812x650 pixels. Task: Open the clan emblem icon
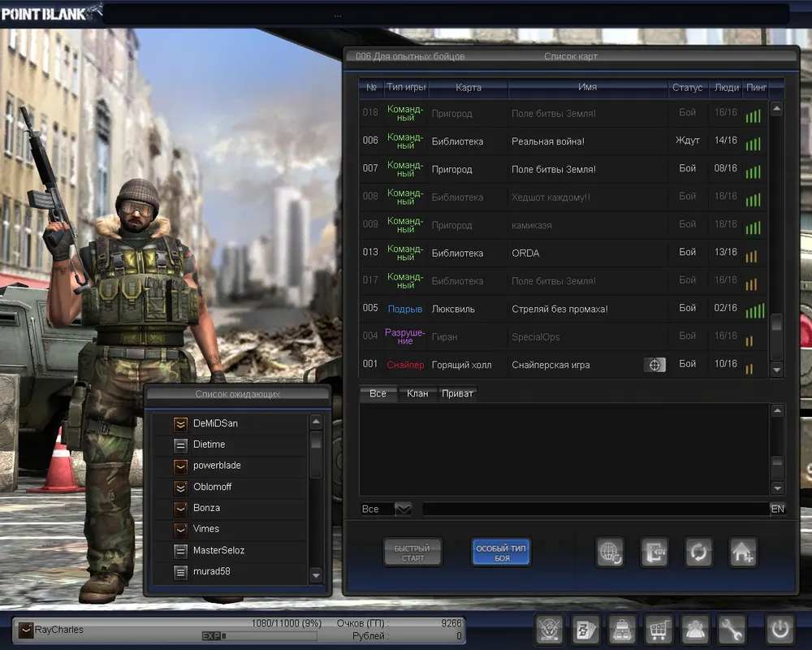[x=549, y=629]
